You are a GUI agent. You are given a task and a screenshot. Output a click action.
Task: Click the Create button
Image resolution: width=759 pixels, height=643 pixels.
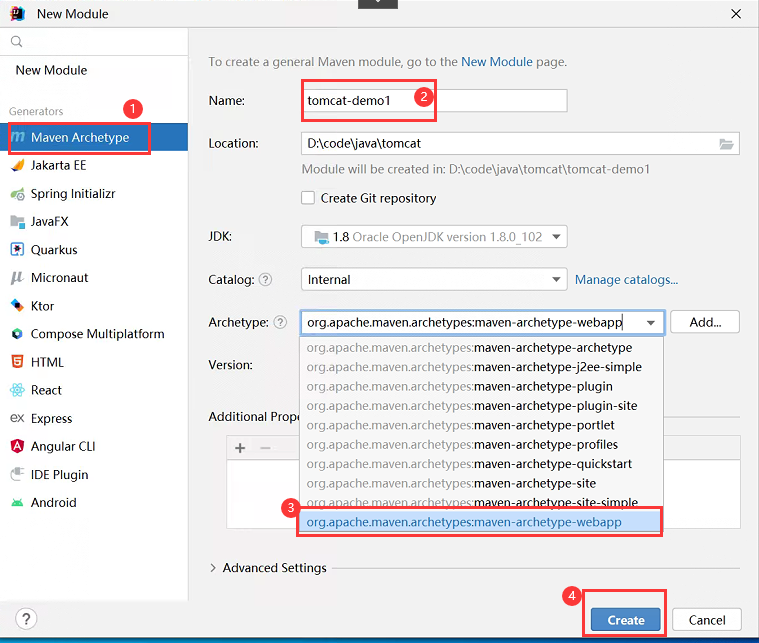pyautogui.click(x=626, y=620)
